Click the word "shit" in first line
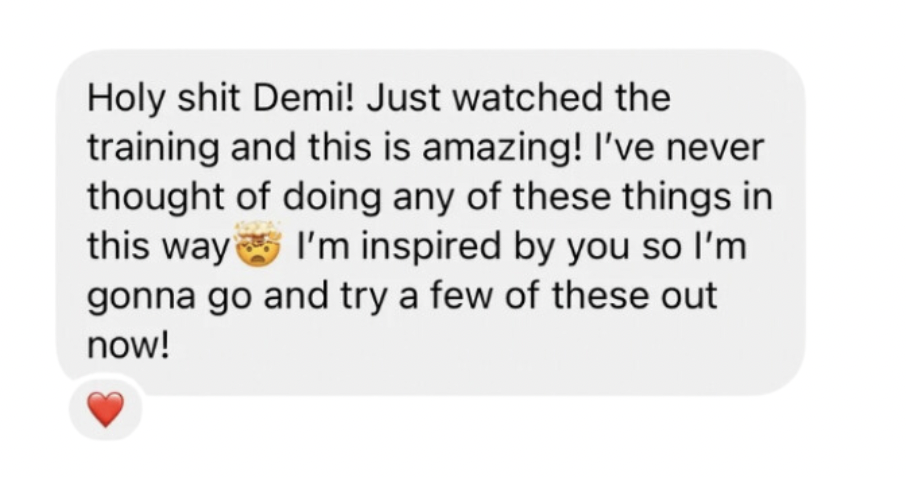 tap(212, 99)
